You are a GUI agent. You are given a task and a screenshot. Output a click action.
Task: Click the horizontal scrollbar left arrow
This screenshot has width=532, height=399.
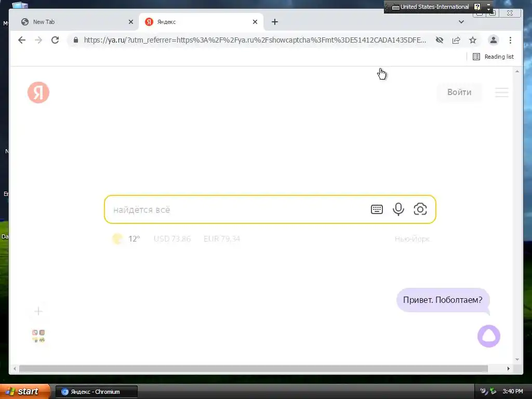click(x=15, y=368)
